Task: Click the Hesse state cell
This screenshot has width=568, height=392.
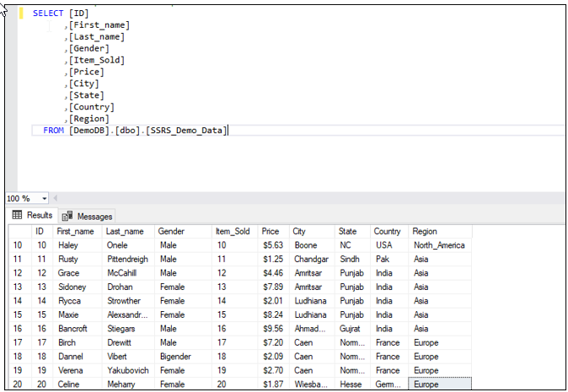Action: pyautogui.click(x=352, y=384)
